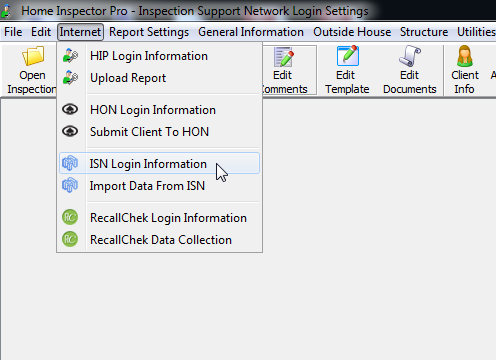This screenshot has height=360, width=496.
Task: Choose RecallChek Login Information
Action: pyautogui.click(x=159, y=218)
